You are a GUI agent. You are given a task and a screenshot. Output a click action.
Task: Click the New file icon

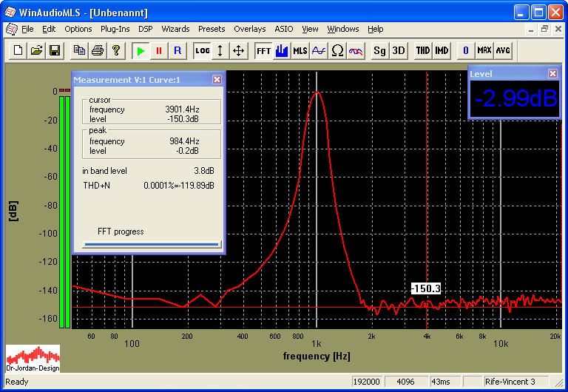click(x=18, y=50)
